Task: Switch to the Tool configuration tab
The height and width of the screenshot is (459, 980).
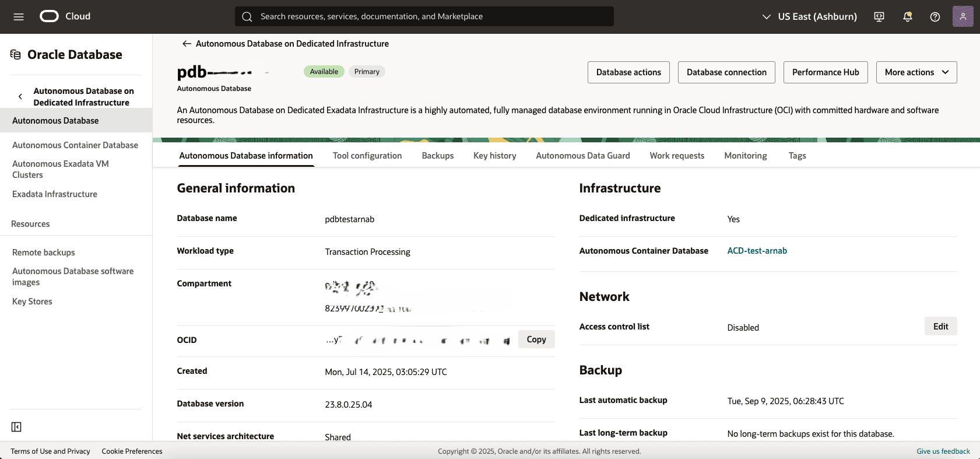Action: point(367,156)
